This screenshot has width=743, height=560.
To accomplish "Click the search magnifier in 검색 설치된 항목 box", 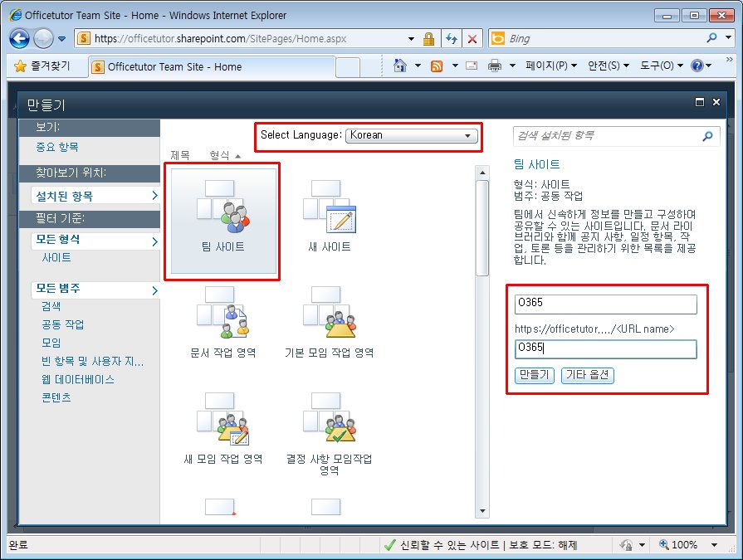I will coord(707,136).
